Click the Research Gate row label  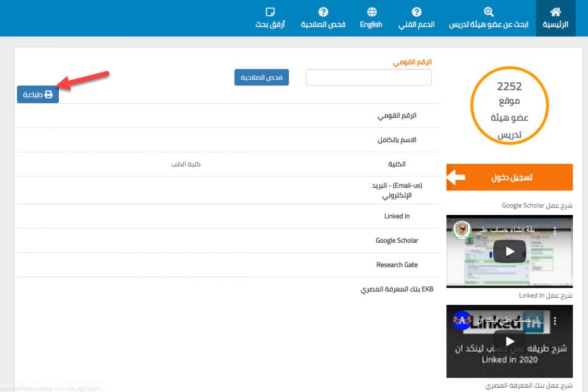[397, 265]
